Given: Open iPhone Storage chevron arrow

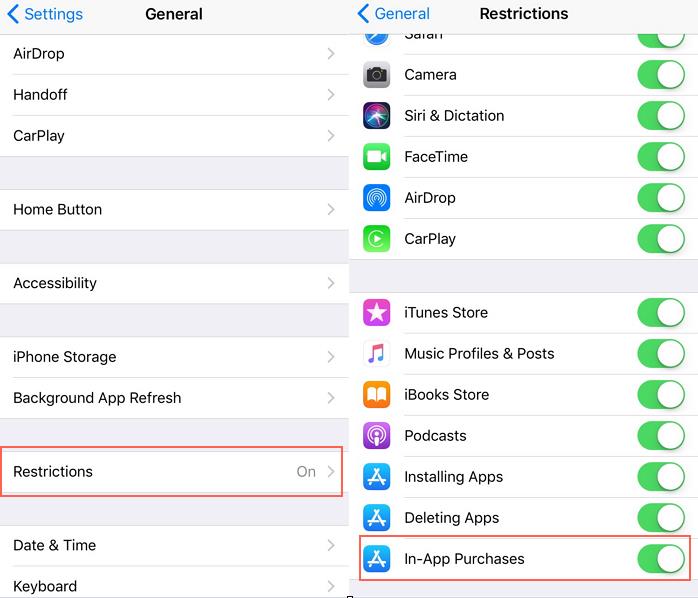Looking at the screenshot, I should (331, 357).
